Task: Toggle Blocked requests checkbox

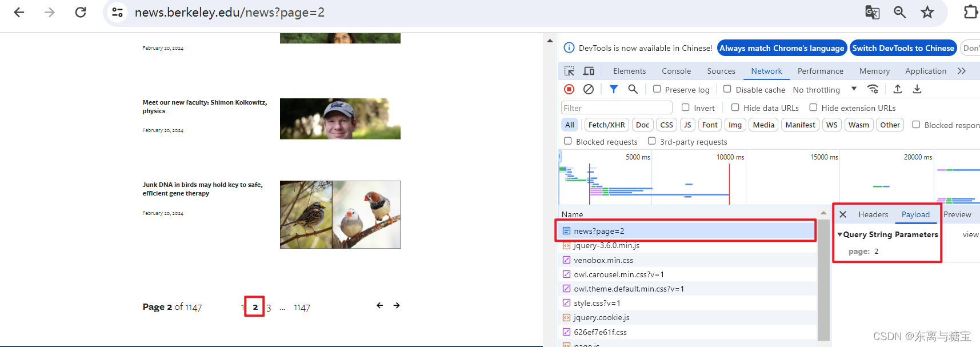Action: (568, 141)
